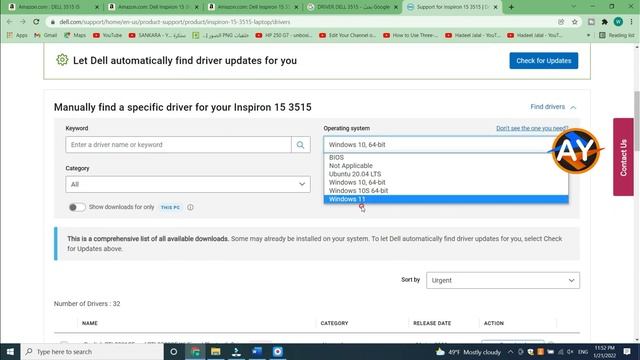Open the SANKARA bookmark
The width and height of the screenshot is (640, 360).
(x=158, y=36)
